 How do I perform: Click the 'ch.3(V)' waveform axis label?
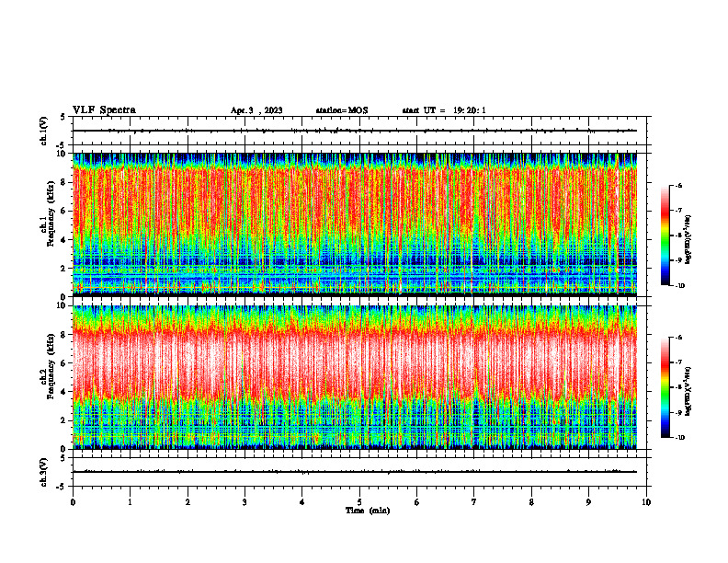(x=44, y=472)
